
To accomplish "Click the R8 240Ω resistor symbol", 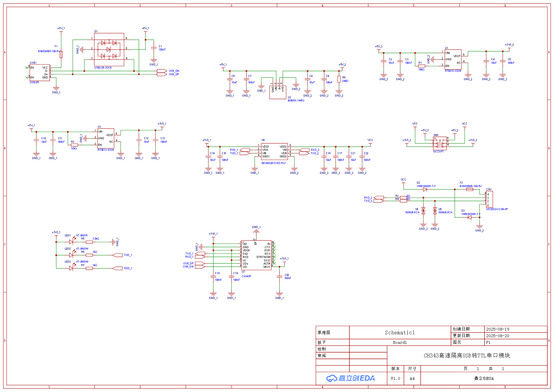I will (x=339, y=79).
